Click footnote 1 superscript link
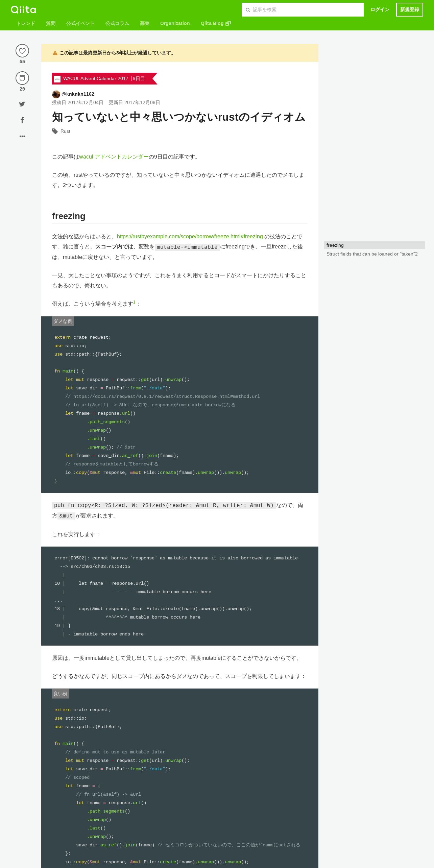Viewport: 434px width, 868px height. coord(134,302)
